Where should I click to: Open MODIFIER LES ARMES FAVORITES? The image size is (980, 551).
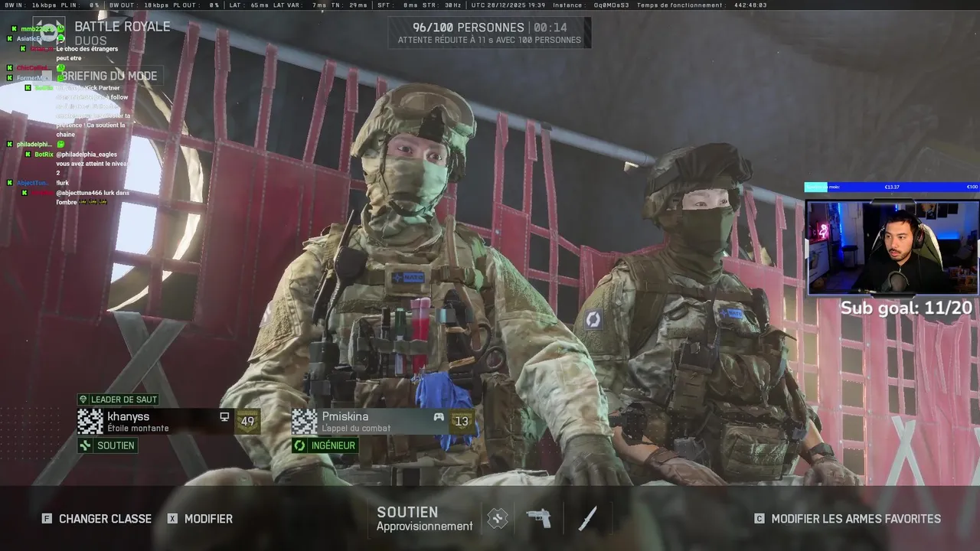856,519
